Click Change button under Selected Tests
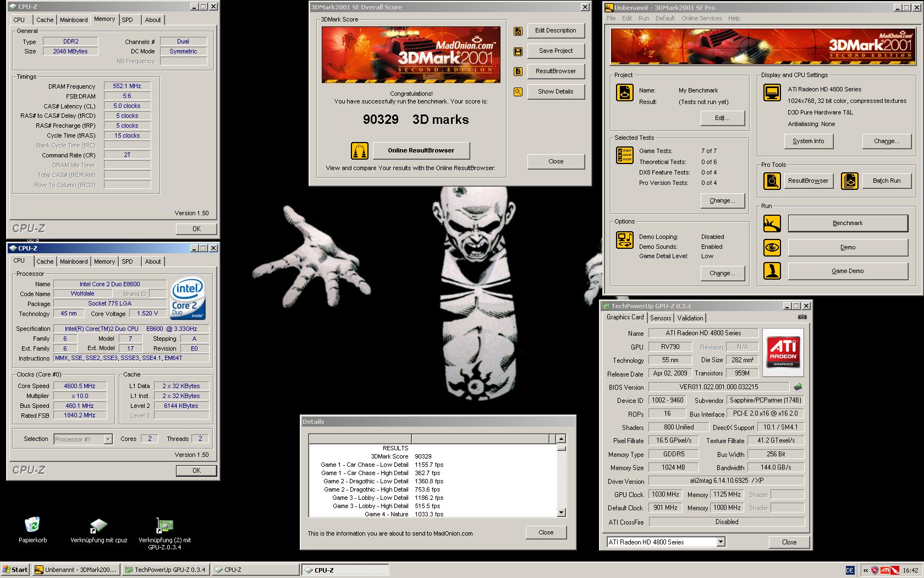The width and height of the screenshot is (924, 578). pos(722,201)
